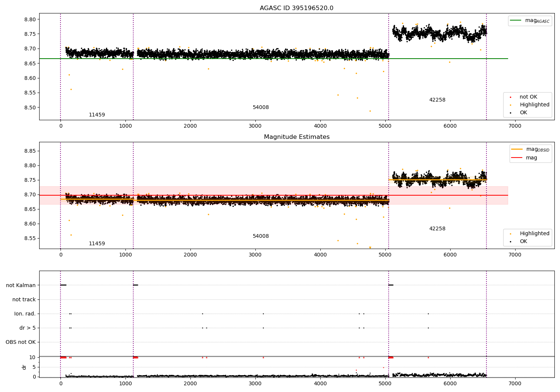This screenshot has height=392, width=560.
Task: Click "8.75" tick on the Magnitude Estimates plot
Action: (30, 180)
